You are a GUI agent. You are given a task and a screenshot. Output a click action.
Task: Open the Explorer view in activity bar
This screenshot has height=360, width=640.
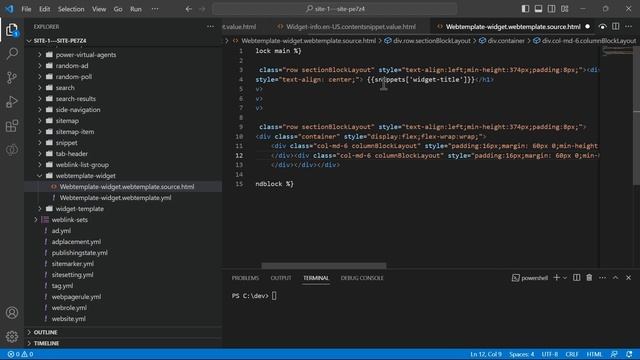pos(12,30)
